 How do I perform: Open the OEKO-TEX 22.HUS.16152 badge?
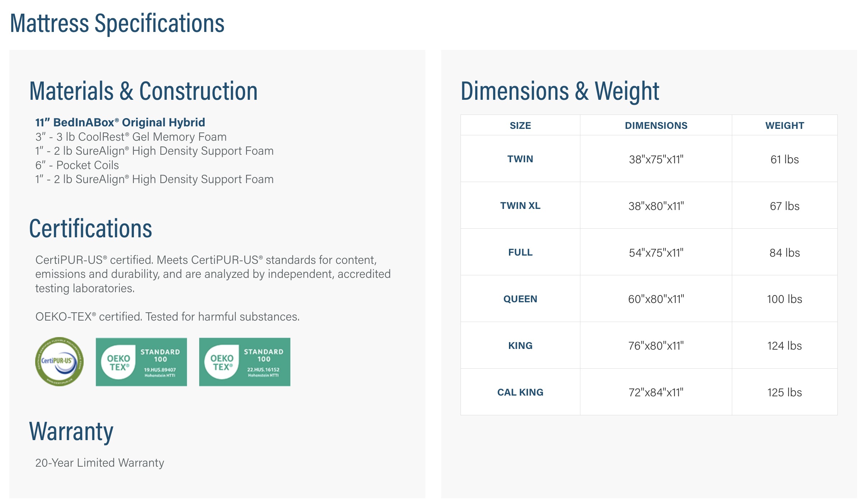[245, 362]
